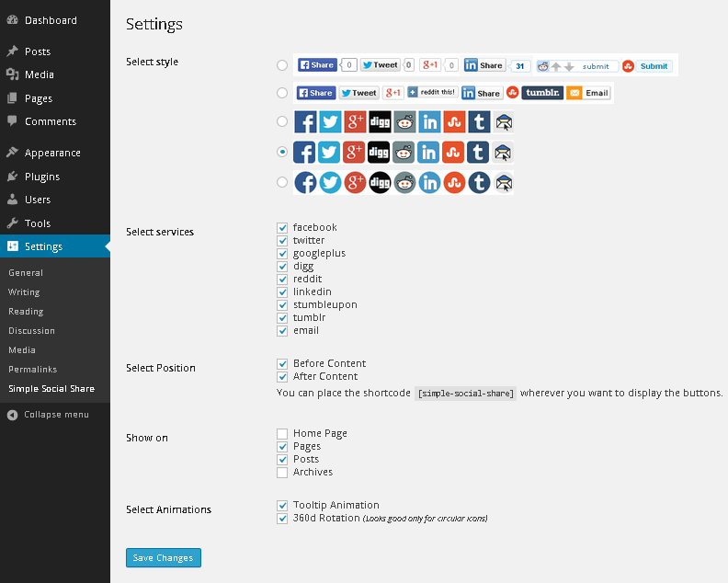Open the Simple Social Share link
The width and height of the screenshot is (728, 583).
(51, 388)
